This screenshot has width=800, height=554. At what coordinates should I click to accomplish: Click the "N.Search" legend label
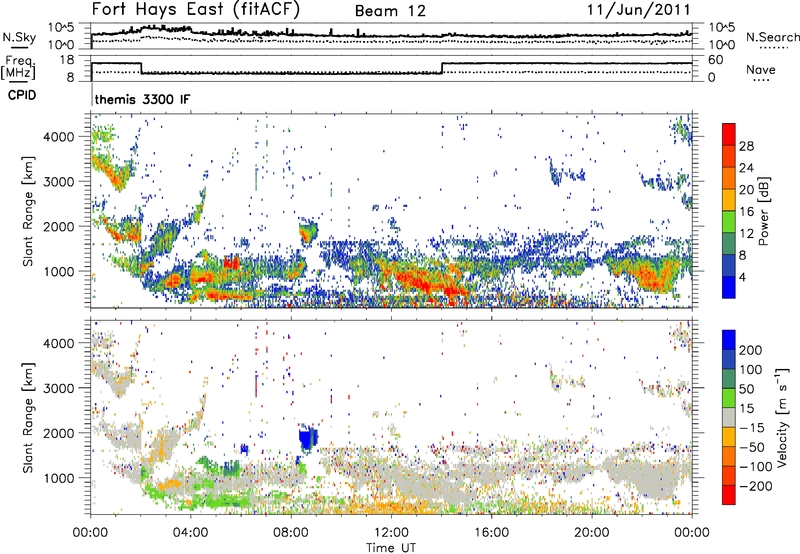[772, 37]
